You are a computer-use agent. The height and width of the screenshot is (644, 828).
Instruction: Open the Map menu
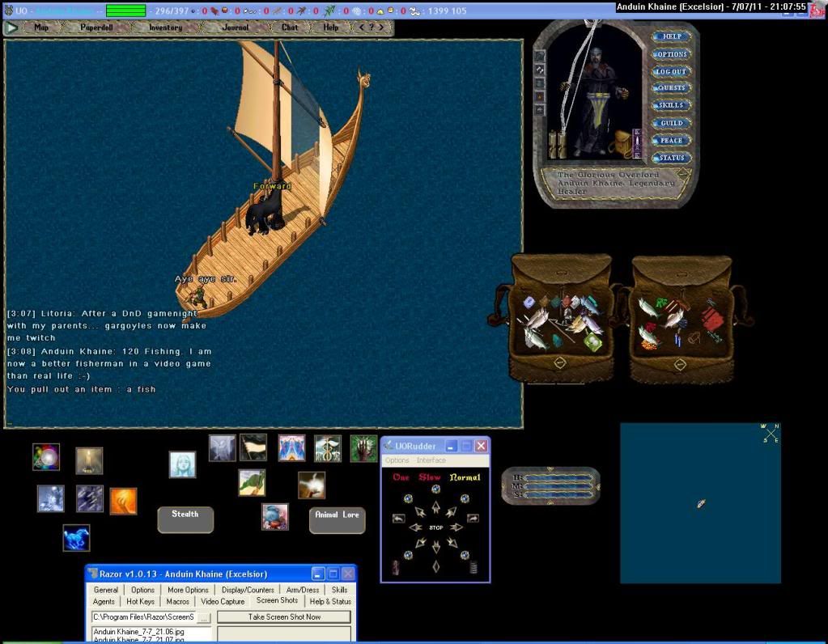coord(41,28)
